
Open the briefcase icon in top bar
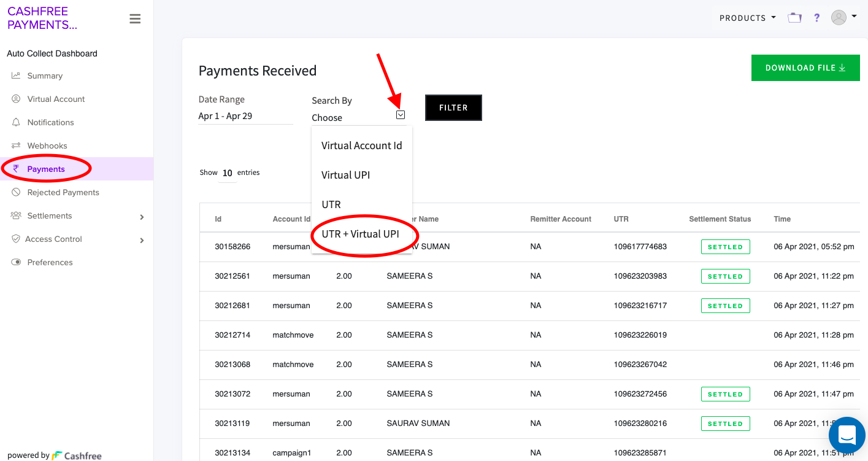pos(794,18)
